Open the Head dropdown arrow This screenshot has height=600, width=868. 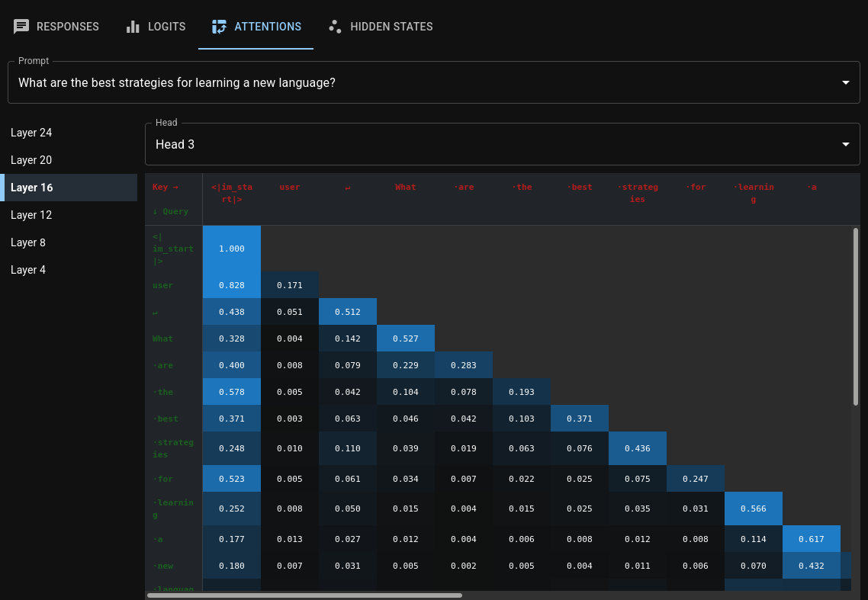point(845,144)
